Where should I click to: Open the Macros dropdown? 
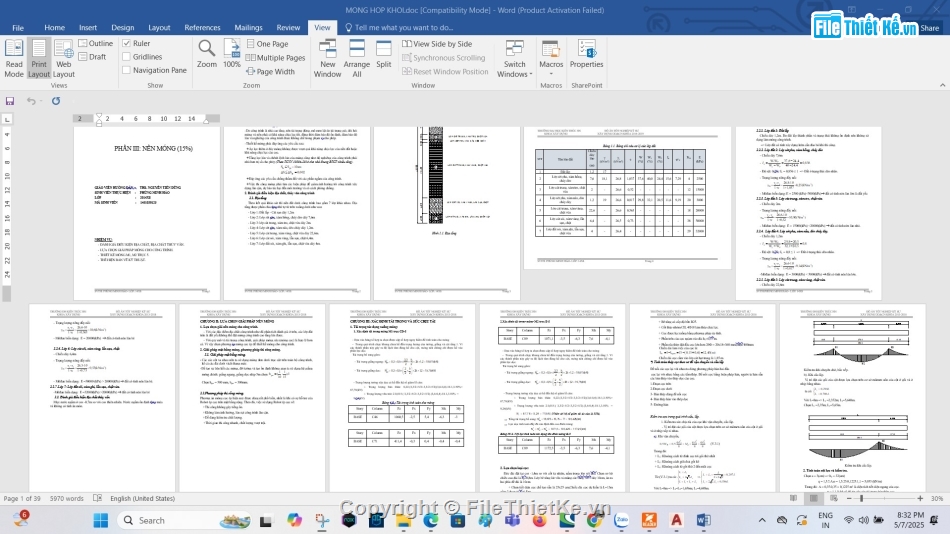coord(551,58)
